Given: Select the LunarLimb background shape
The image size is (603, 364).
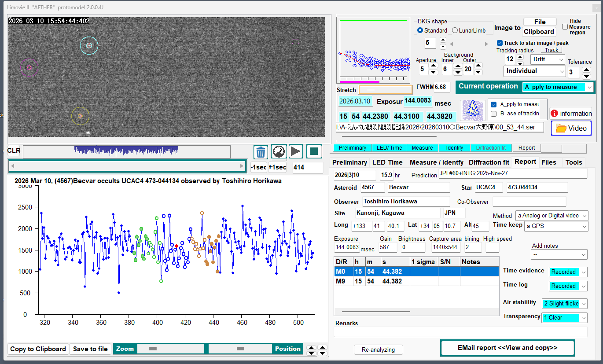Looking at the screenshot, I should pos(455,31).
